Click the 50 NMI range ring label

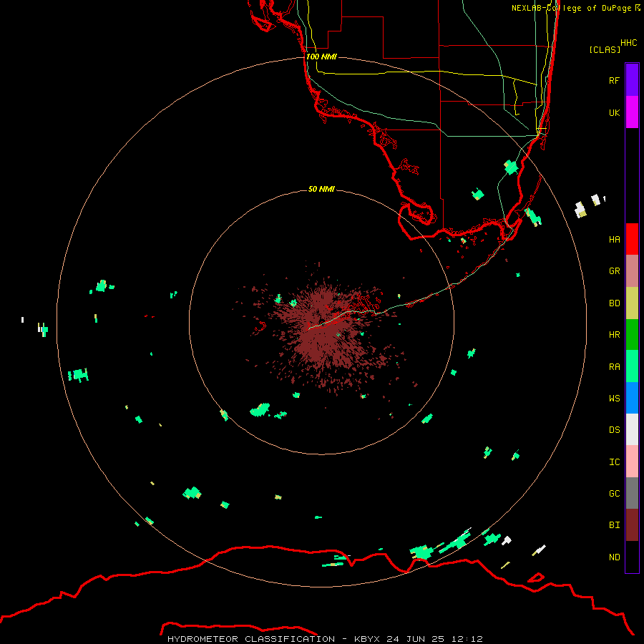(x=321, y=189)
